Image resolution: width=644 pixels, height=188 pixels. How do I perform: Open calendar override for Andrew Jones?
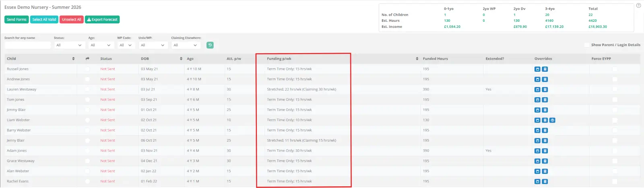coord(537,79)
